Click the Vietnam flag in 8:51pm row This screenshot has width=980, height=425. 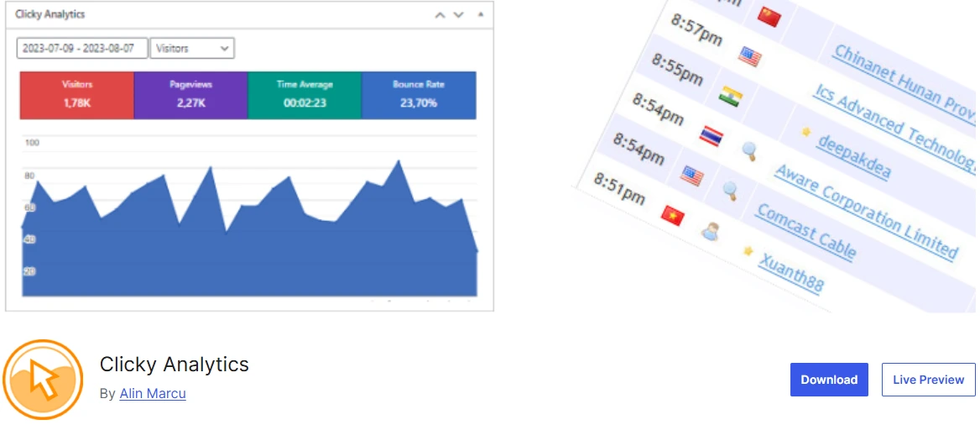point(673,216)
